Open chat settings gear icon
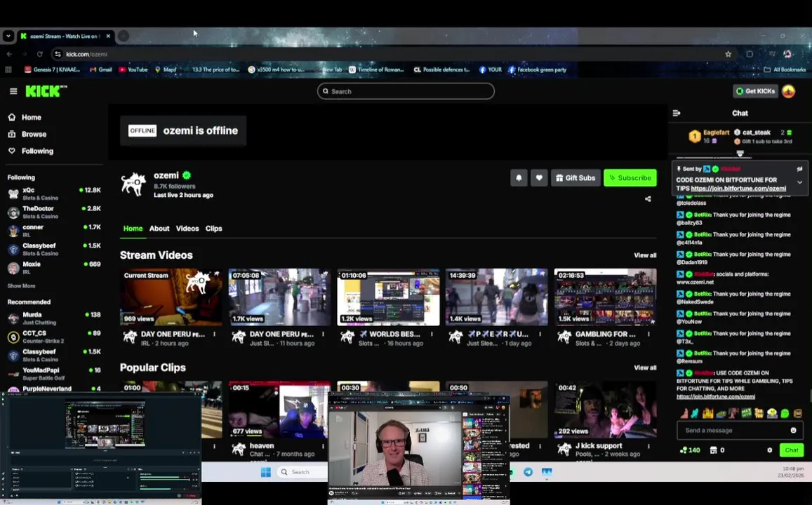 click(x=769, y=450)
